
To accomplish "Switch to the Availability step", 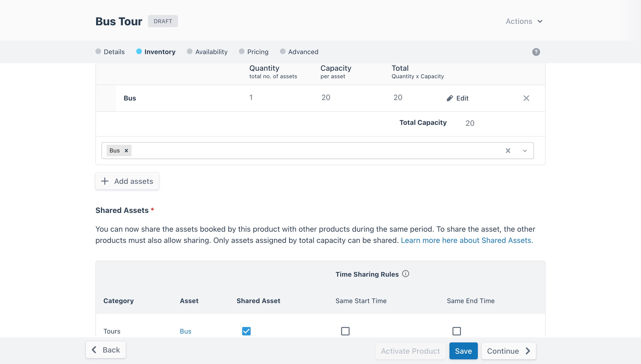I will (x=207, y=52).
